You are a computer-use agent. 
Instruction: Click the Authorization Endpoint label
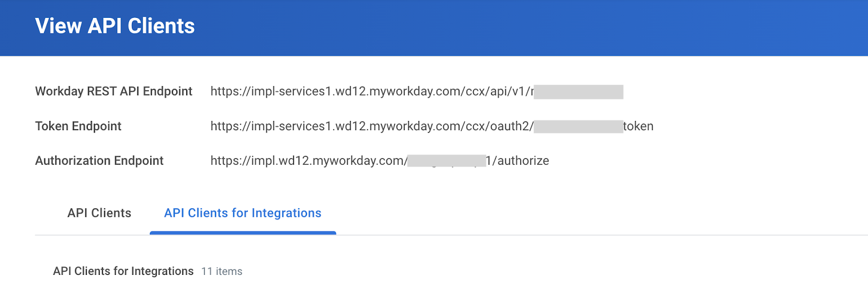pos(99,161)
